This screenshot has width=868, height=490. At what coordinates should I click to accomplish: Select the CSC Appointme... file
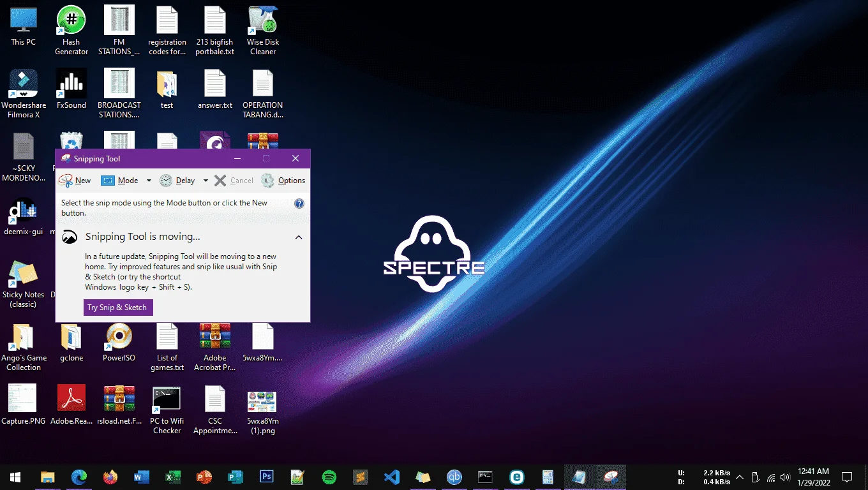point(215,410)
